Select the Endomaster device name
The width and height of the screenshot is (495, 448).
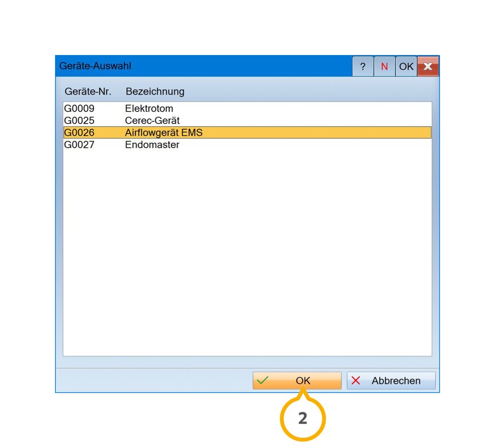(x=152, y=144)
